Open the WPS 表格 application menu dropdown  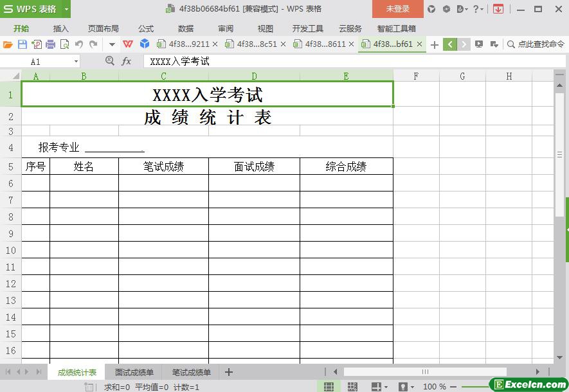pyautogui.click(x=66, y=9)
